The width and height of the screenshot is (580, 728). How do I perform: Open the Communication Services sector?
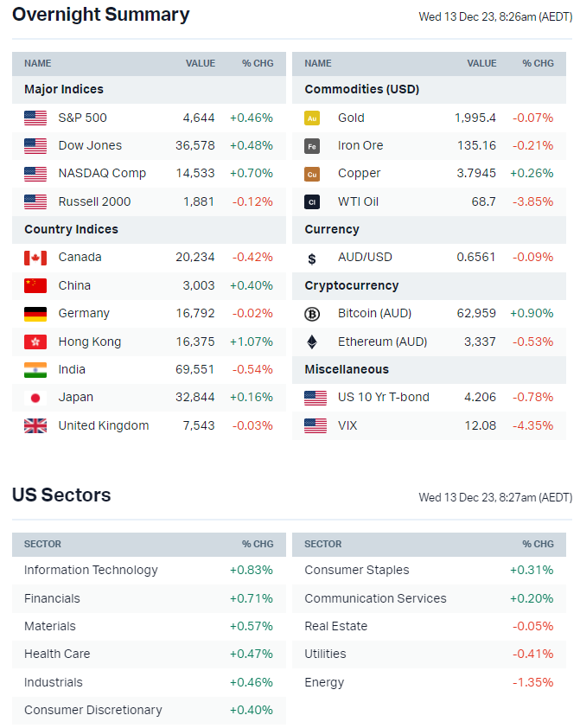tap(375, 598)
